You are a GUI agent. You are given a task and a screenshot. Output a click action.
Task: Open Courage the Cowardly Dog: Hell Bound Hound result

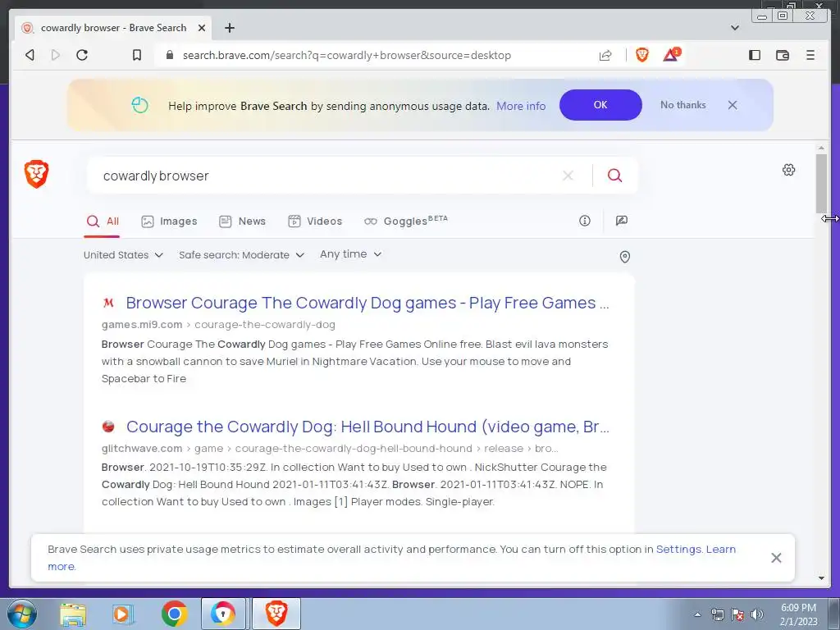[x=367, y=427]
